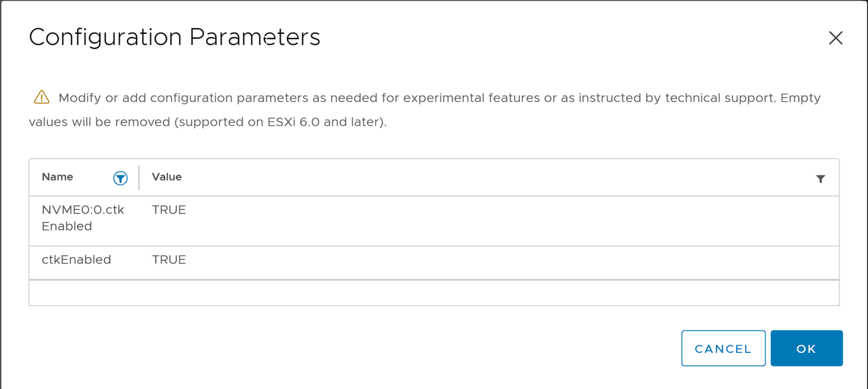
Task: Select the funnel icon in the Value header area
Action: 821,178
